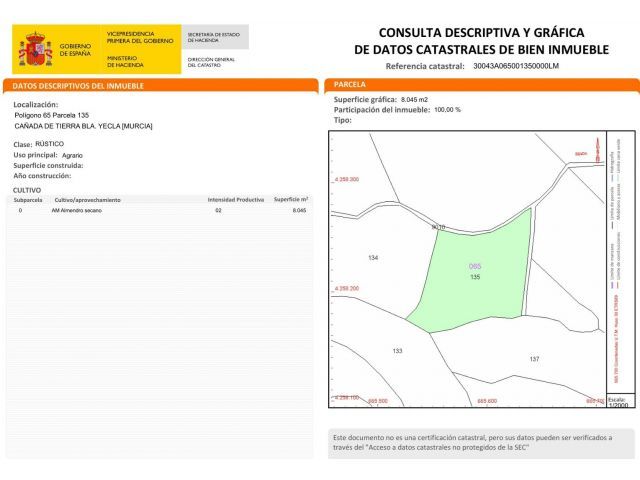
Task: Click the 'Uso principal:' label
Action: click(x=36, y=155)
